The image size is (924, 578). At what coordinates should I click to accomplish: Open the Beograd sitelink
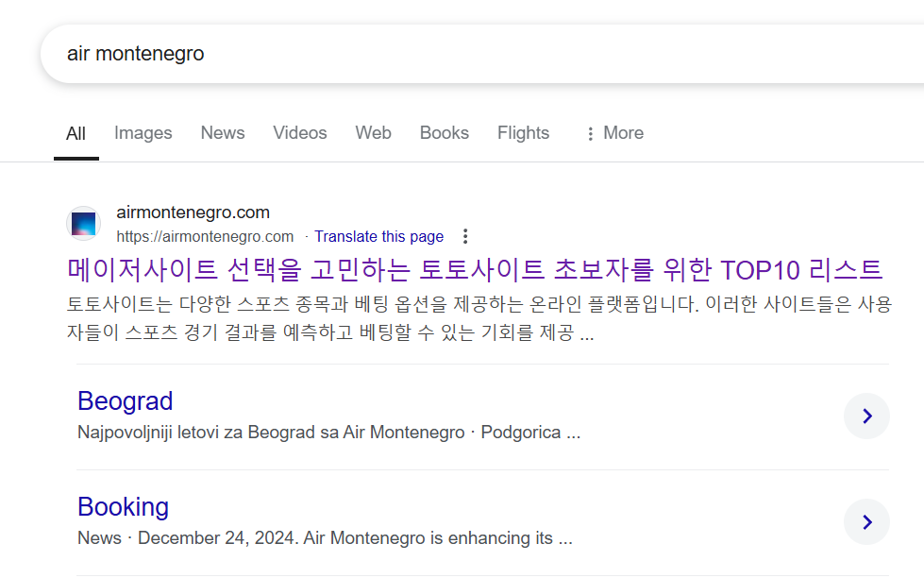(126, 401)
